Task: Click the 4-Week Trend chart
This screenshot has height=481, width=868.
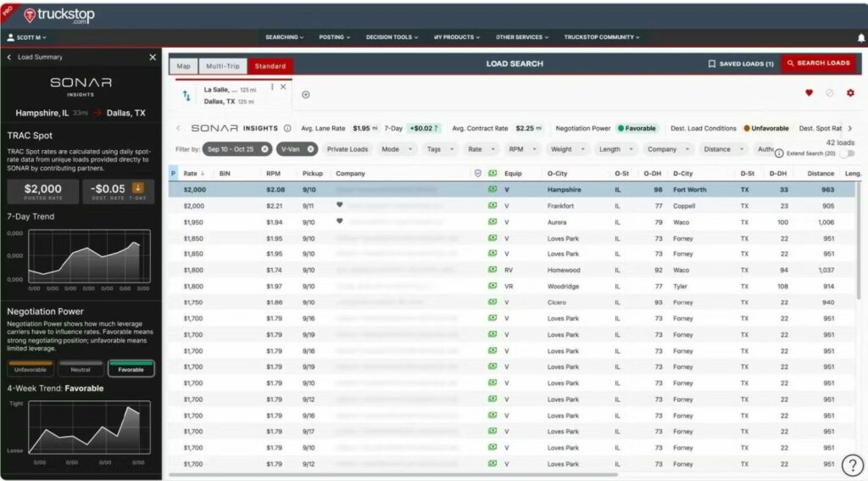Action: [89, 428]
